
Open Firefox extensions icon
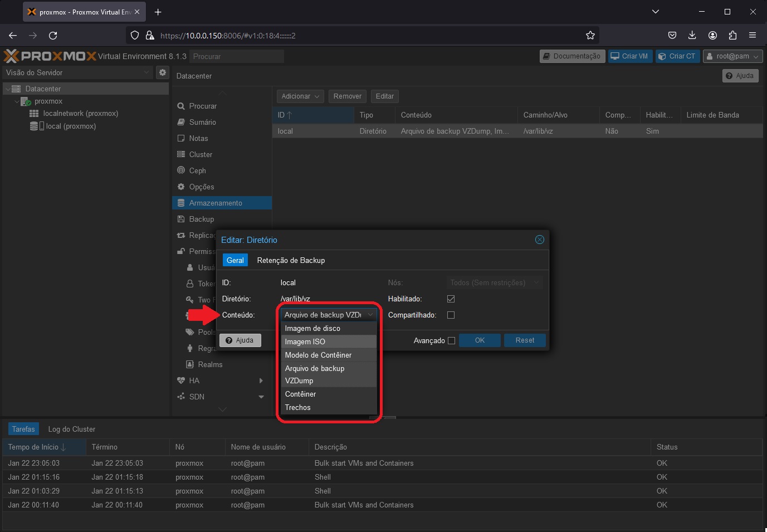coord(732,35)
